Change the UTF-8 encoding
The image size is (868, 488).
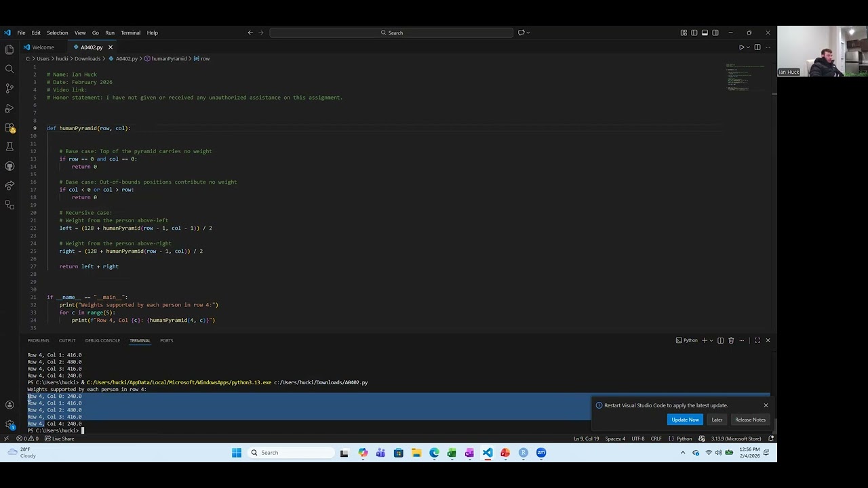(637, 439)
